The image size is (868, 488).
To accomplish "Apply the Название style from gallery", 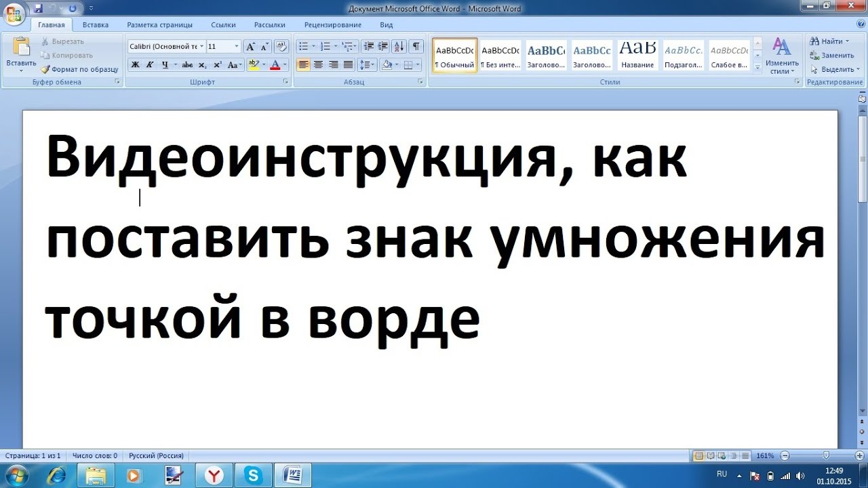I will 637,56.
